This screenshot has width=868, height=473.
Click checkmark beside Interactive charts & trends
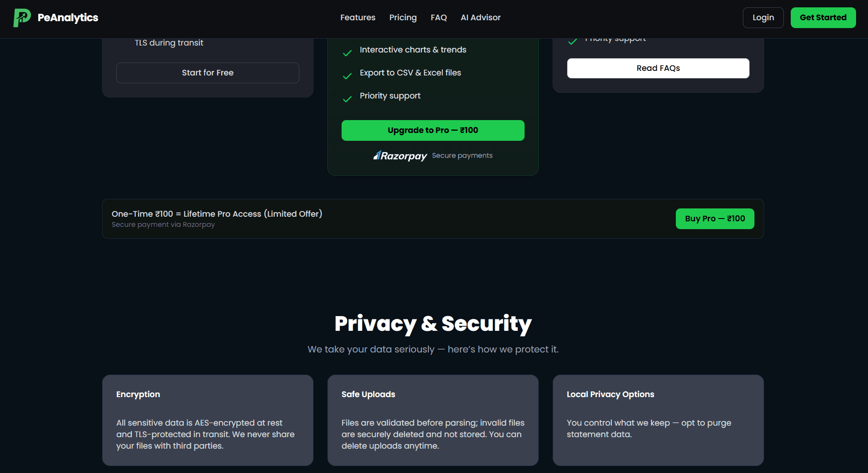[x=348, y=53]
